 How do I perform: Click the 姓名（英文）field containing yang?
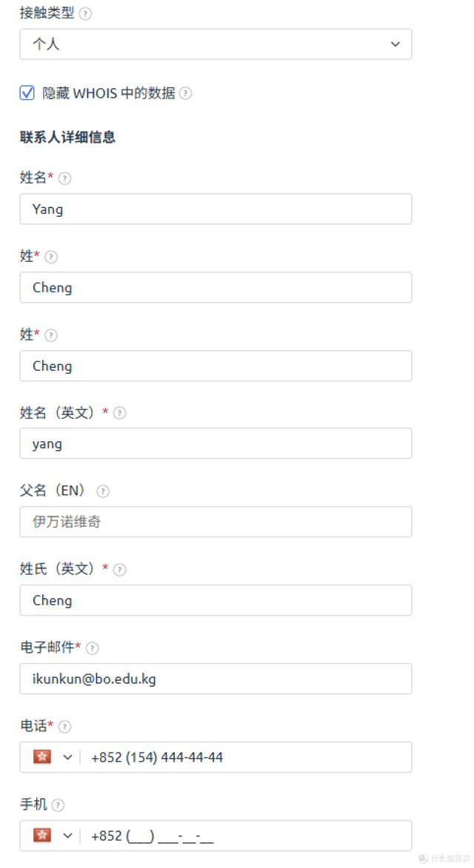pos(216,444)
